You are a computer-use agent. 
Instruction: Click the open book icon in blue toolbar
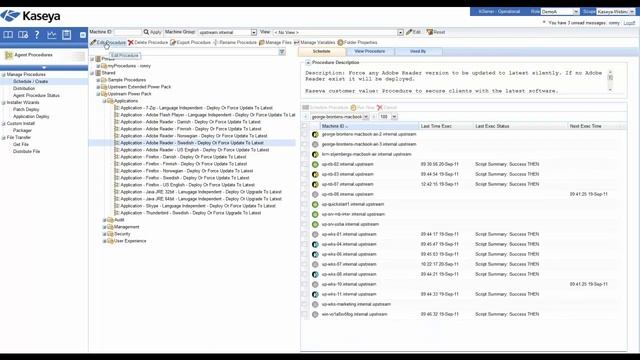(8, 35)
